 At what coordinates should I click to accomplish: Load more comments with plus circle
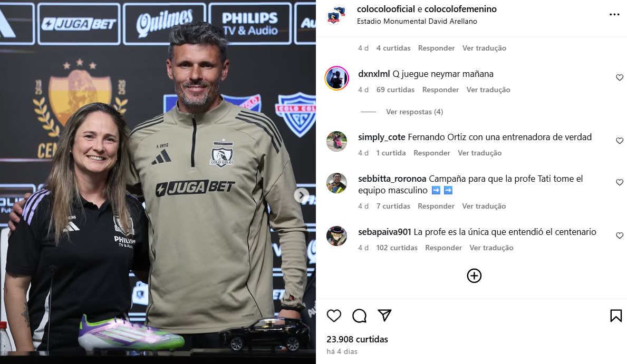click(x=474, y=276)
